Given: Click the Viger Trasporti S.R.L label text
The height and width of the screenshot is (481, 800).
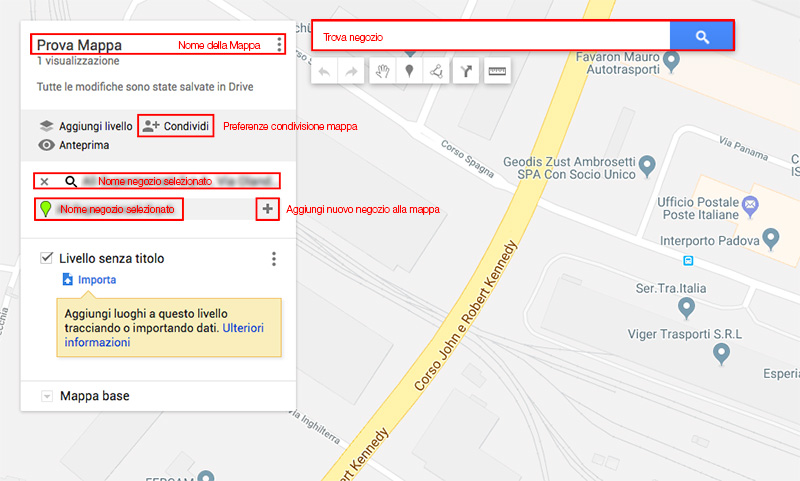Looking at the screenshot, I should pos(685,334).
